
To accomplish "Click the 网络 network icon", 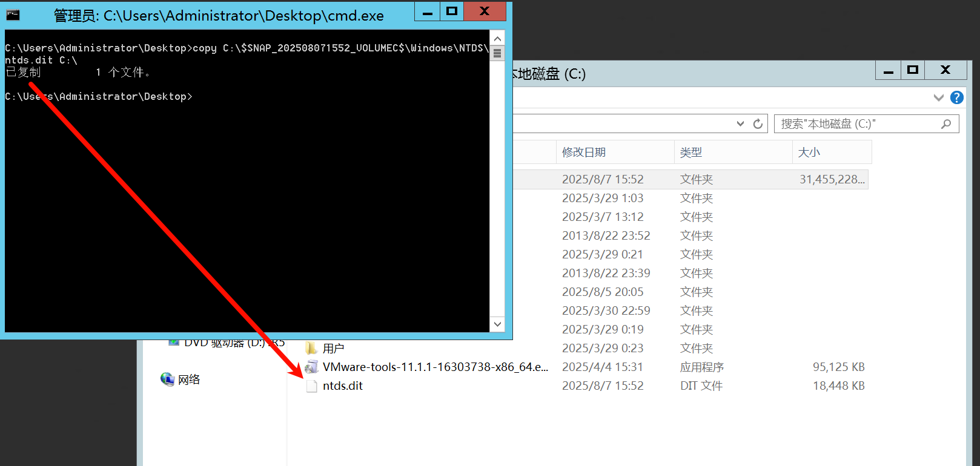I will (x=168, y=379).
